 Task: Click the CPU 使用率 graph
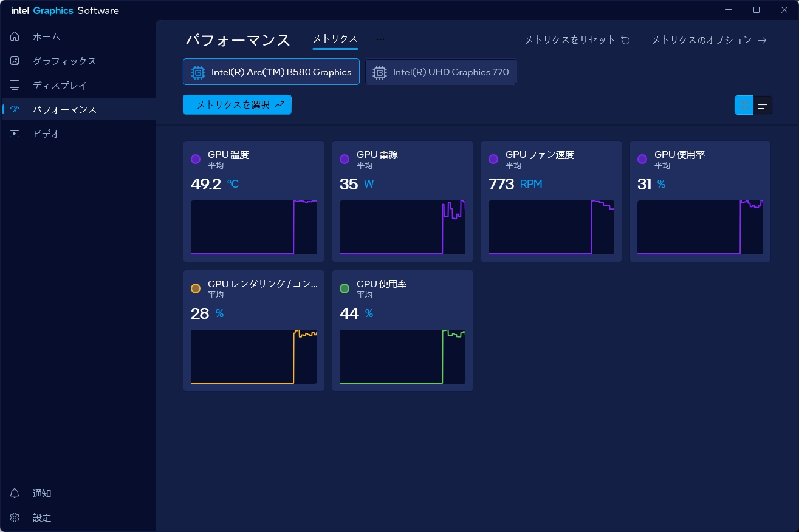click(x=402, y=356)
